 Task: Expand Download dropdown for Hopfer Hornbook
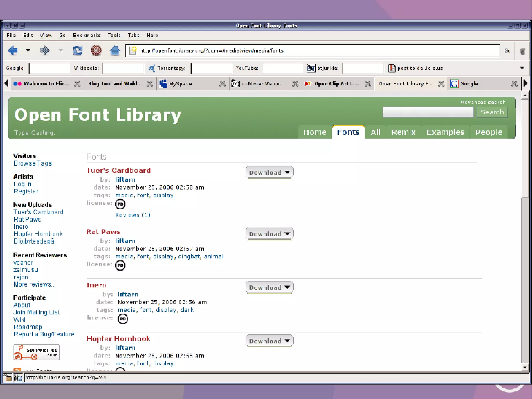pos(269,341)
